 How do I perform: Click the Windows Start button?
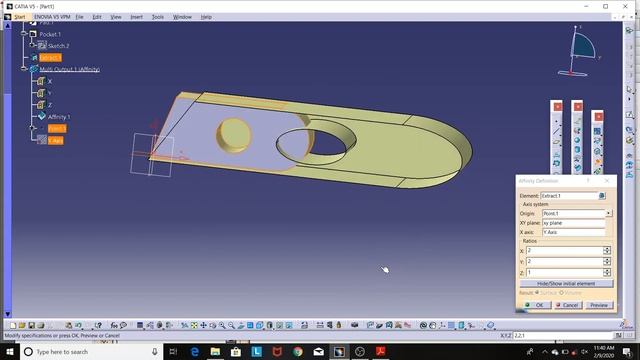click(9, 351)
